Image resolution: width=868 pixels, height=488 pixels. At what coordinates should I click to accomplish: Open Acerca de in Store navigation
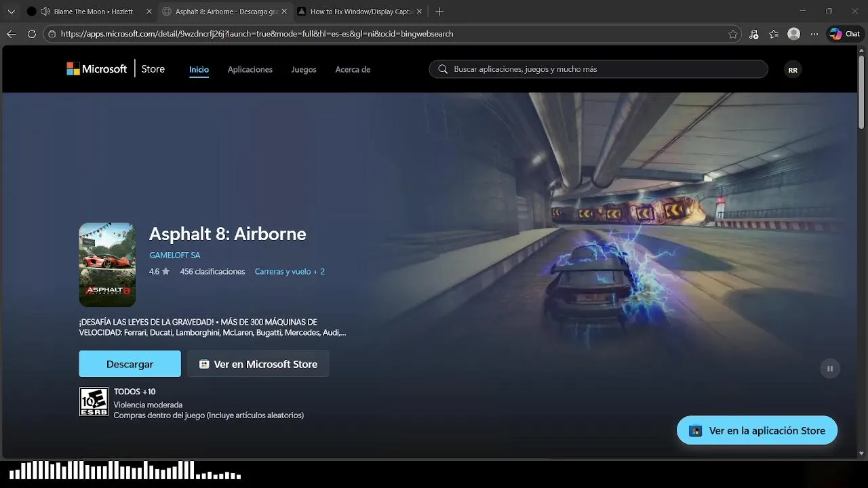tap(353, 70)
